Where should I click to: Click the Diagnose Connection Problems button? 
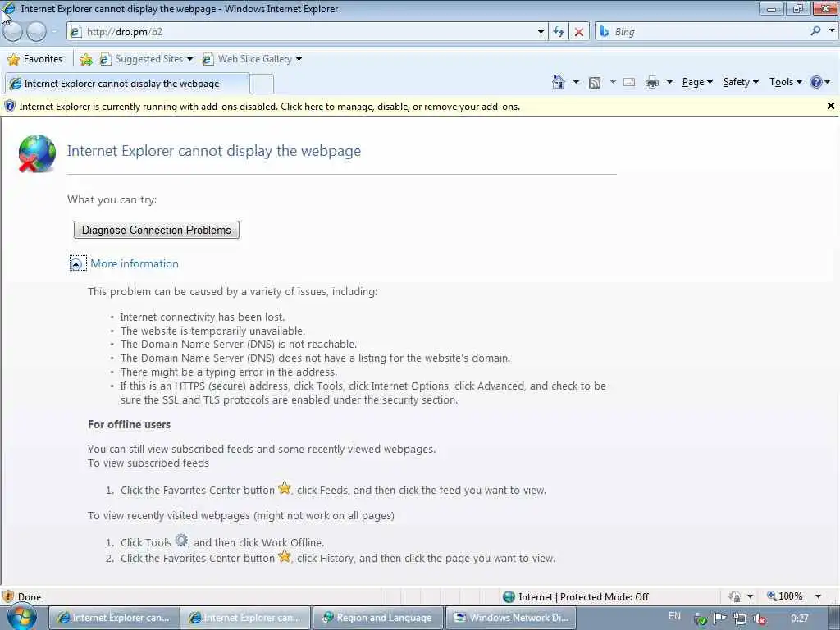tap(157, 230)
